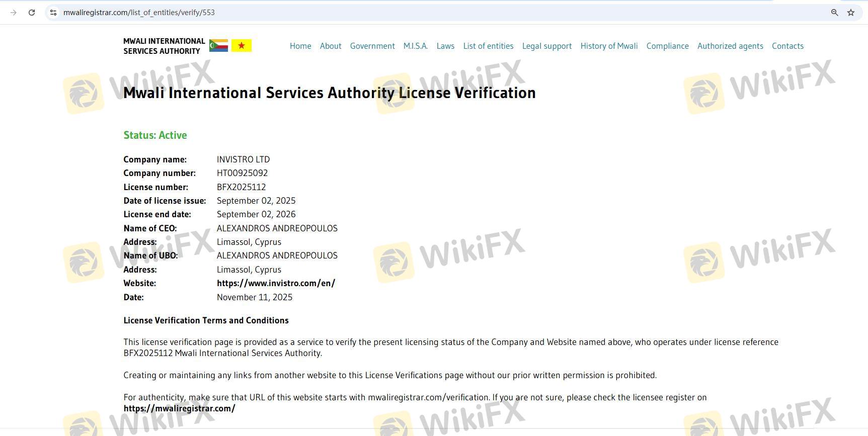Open the Laws navigation link
This screenshot has width=868, height=436.
[445, 46]
